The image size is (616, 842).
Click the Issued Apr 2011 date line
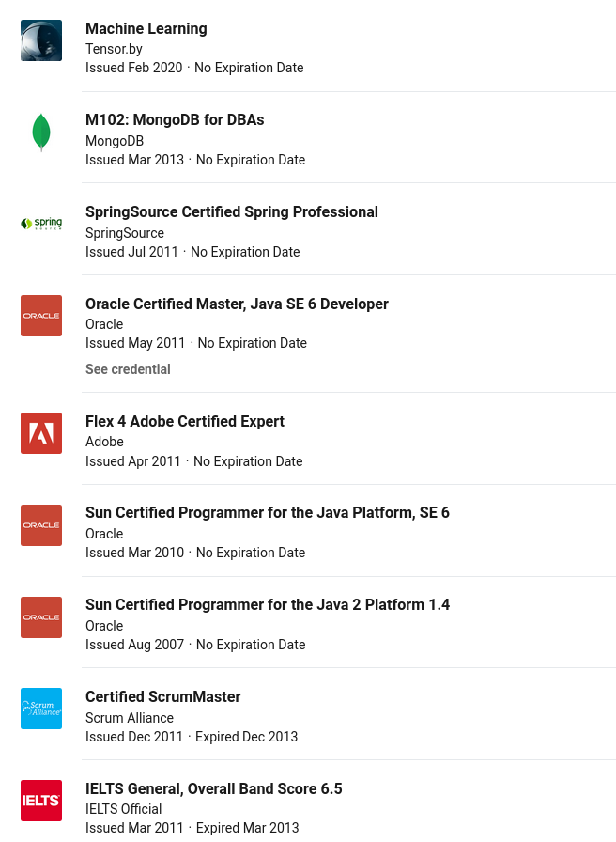pos(194,461)
